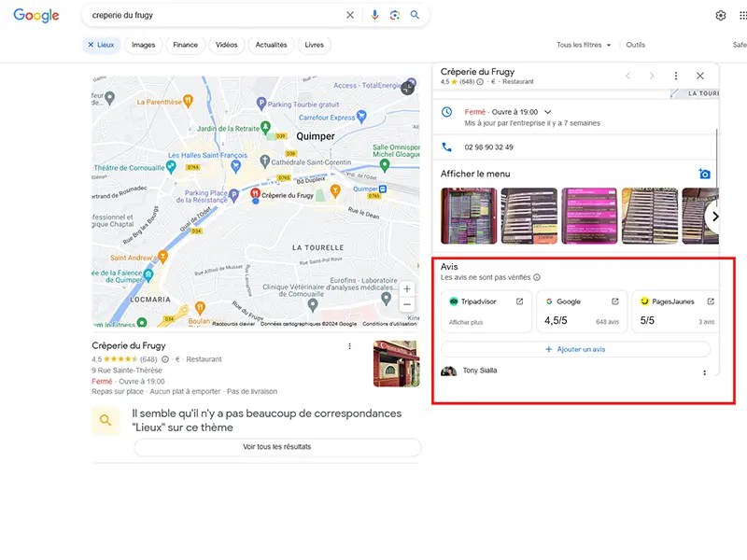
Task: Open more options in Crêperie du Frugy panel header
Action: [x=675, y=76]
